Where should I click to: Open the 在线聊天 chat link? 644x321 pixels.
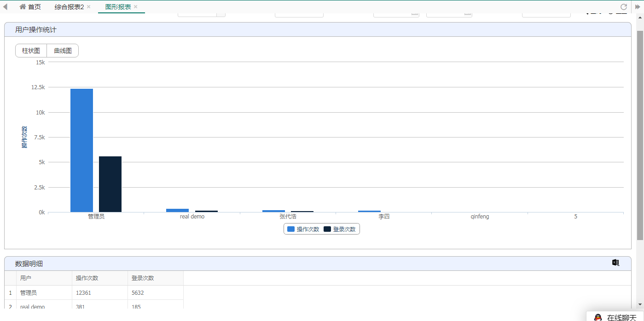(621, 318)
